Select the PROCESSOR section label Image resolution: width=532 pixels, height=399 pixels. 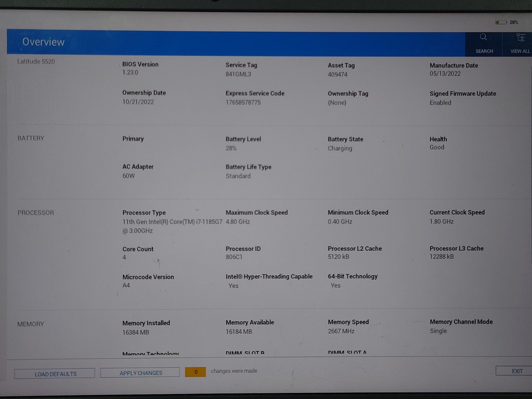coord(36,213)
